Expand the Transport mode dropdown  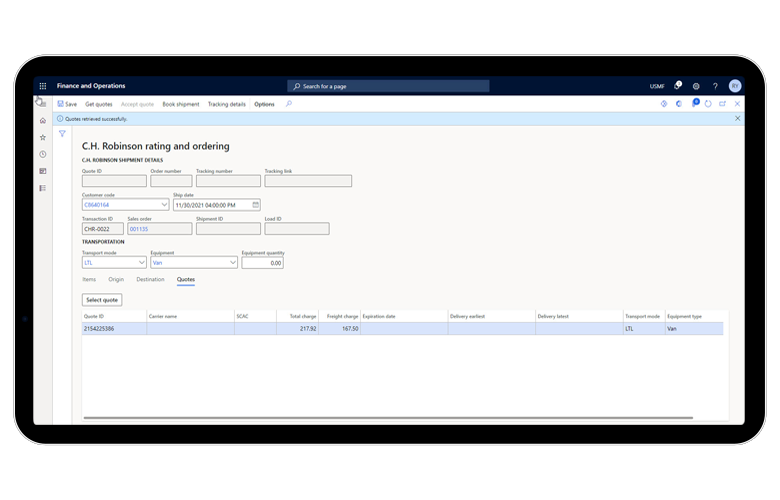141,263
